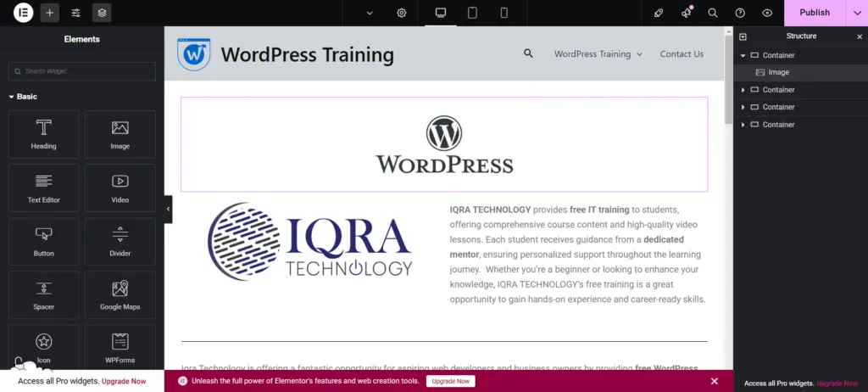Open page settings gear icon
The image size is (868, 392).
[x=401, y=13]
